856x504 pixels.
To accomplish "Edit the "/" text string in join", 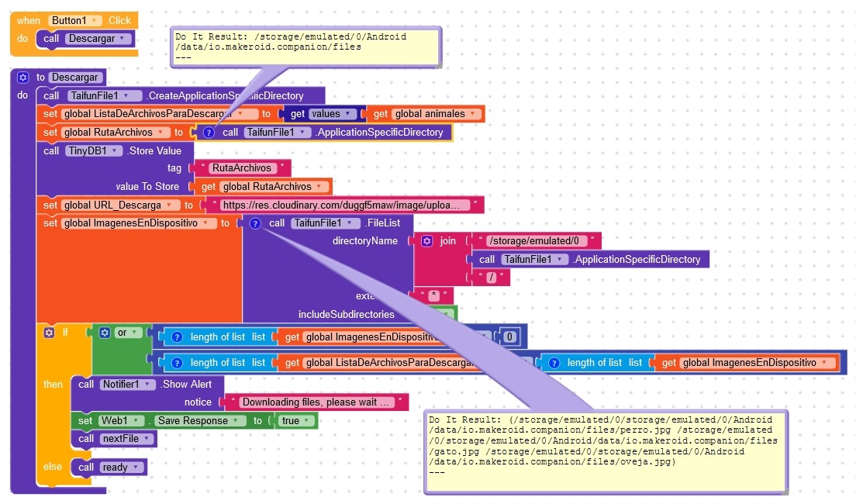I will (492, 278).
